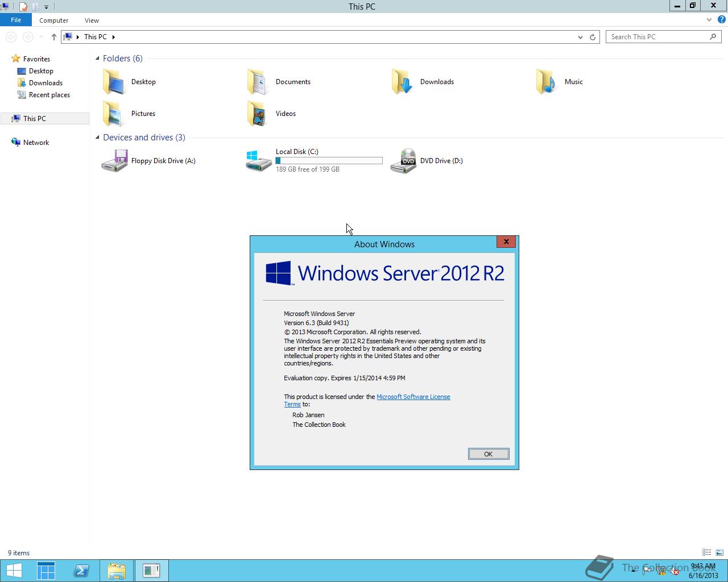The image size is (728, 582).
Task: Open the address bar history dropdown
Action: click(580, 37)
